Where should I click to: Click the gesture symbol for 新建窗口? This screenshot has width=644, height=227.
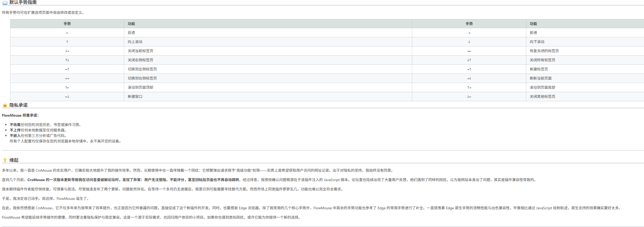(x=67, y=97)
